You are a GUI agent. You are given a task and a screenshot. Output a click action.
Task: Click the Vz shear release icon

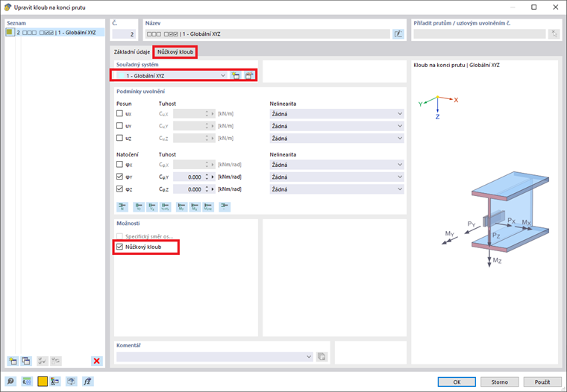pos(152,206)
